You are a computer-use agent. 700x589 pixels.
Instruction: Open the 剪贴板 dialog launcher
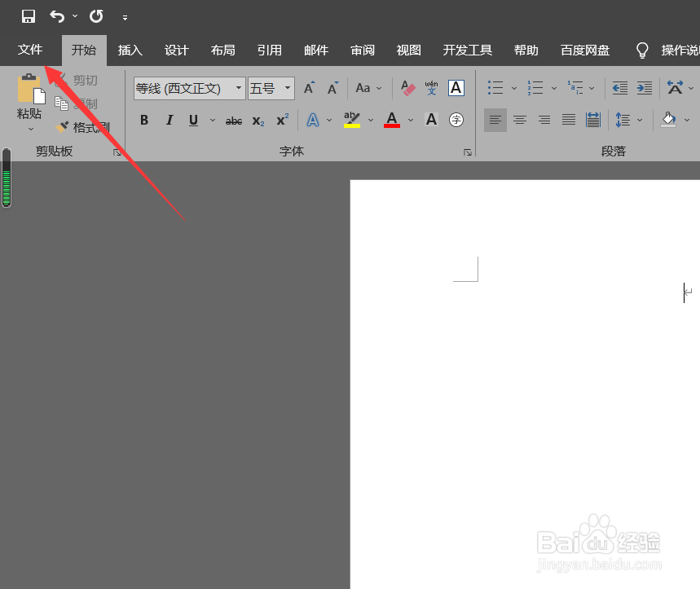coord(117,152)
